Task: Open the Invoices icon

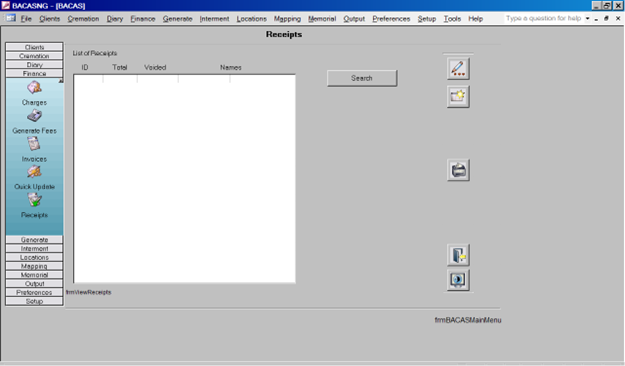Action: click(34, 144)
